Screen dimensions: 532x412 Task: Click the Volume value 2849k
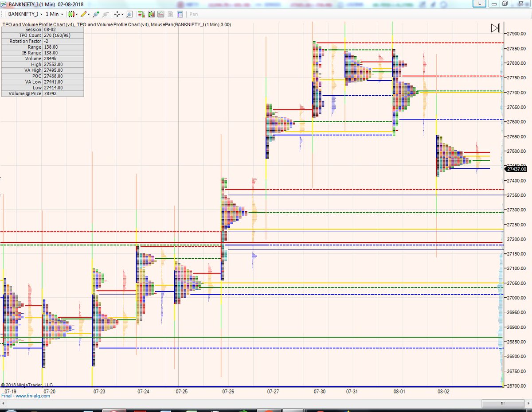[x=50, y=58]
